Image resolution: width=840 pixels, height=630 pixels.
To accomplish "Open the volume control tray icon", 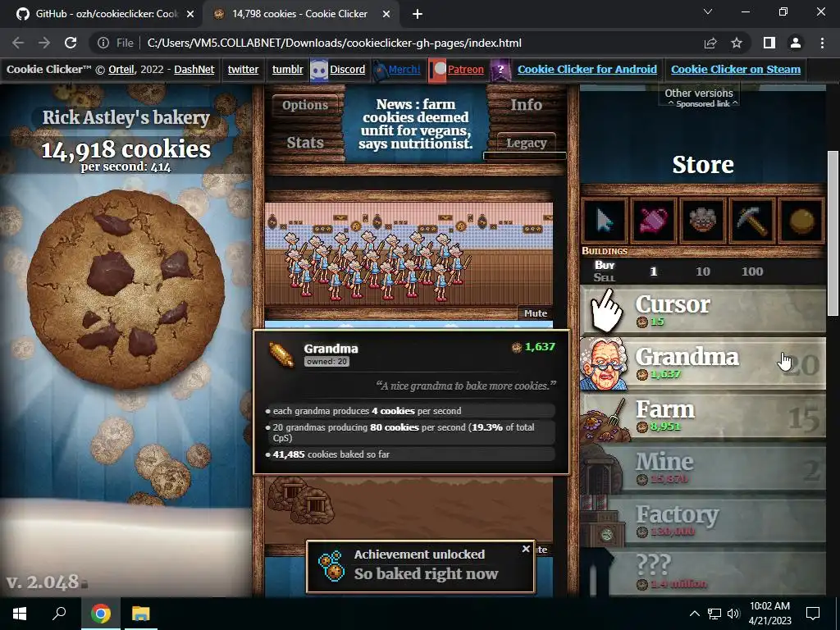I will (x=733, y=614).
